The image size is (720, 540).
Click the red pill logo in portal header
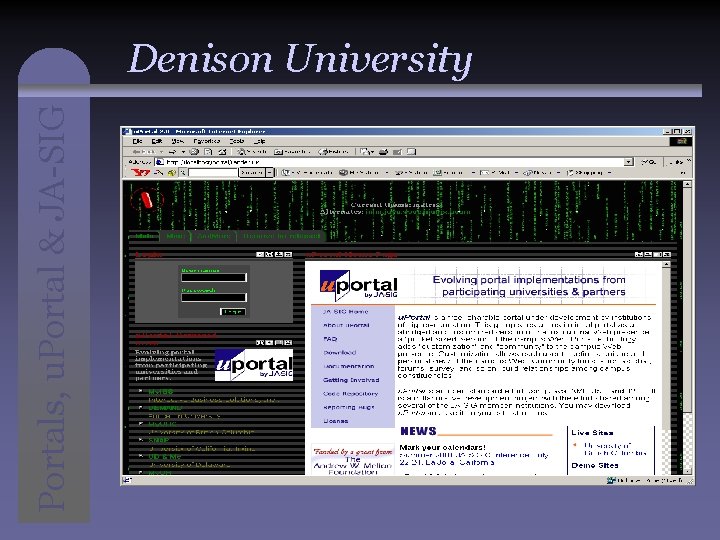146,199
